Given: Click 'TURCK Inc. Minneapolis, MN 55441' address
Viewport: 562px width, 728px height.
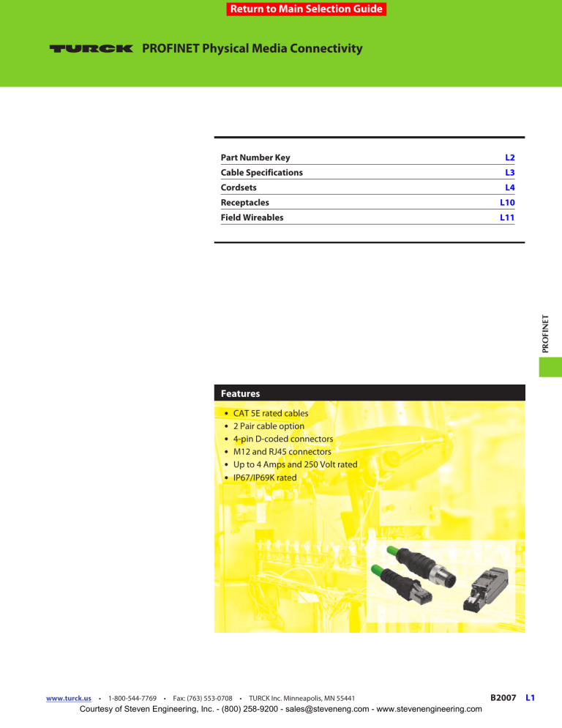Looking at the screenshot, I should click(x=301, y=698).
